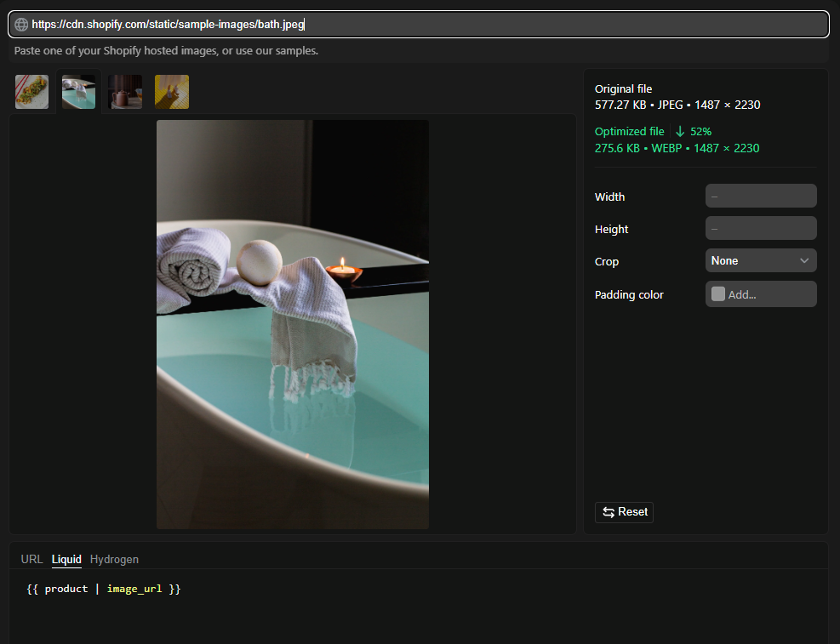
Task: Click the Crop dropdown chevron arrow
Action: click(x=803, y=260)
